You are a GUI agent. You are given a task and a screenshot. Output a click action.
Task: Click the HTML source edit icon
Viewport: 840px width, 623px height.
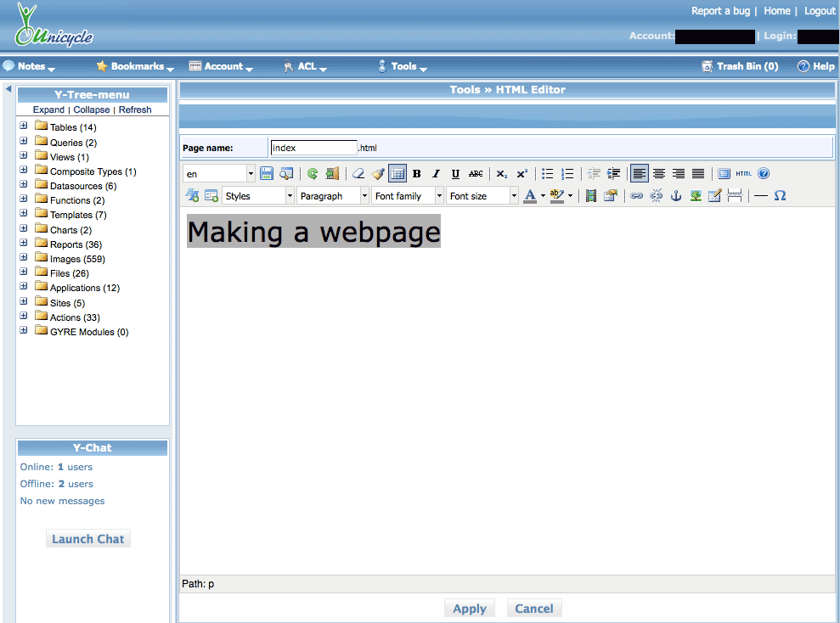pos(743,174)
